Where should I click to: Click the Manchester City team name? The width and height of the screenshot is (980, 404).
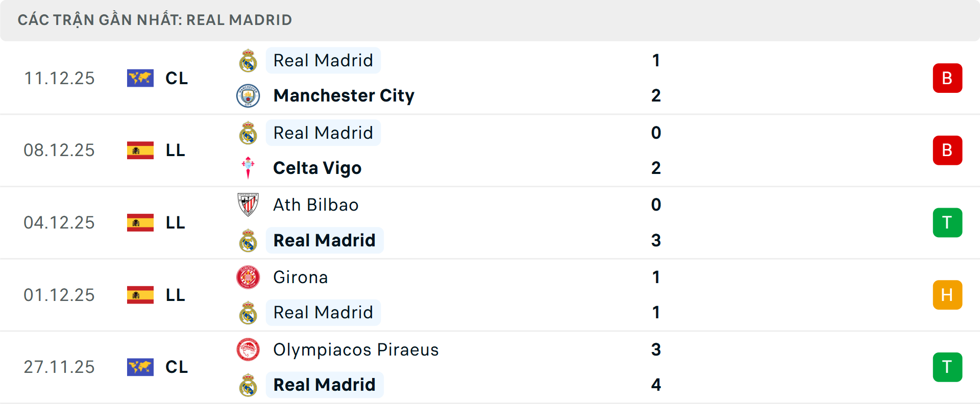pyautogui.click(x=344, y=95)
